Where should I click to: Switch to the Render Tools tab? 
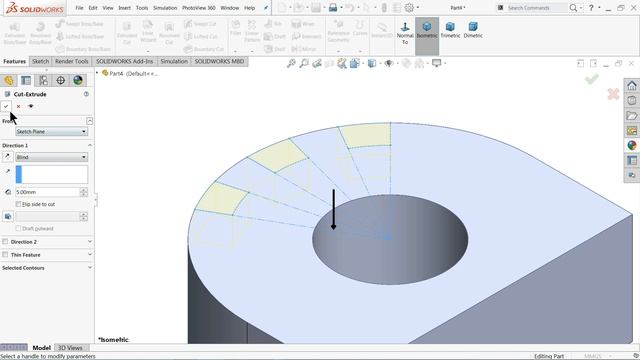tap(72, 61)
